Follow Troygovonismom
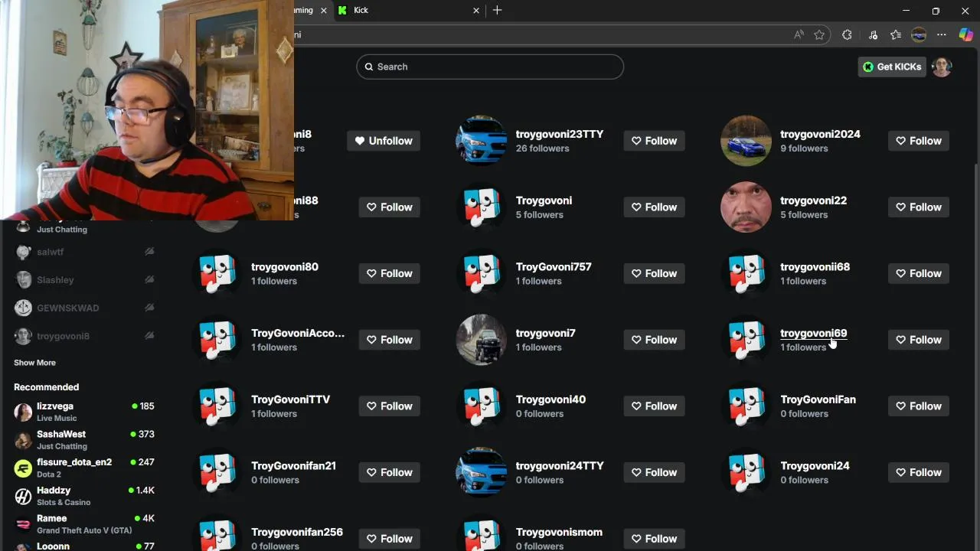 pyautogui.click(x=654, y=539)
